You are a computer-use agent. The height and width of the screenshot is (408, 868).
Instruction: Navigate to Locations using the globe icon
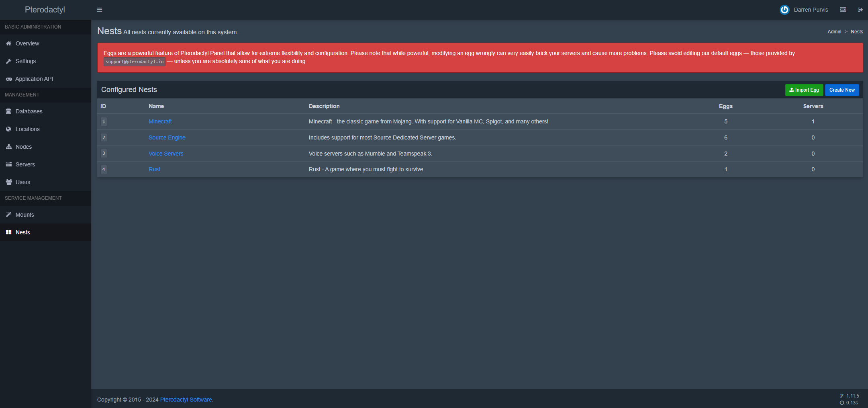[x=9, y=129]
